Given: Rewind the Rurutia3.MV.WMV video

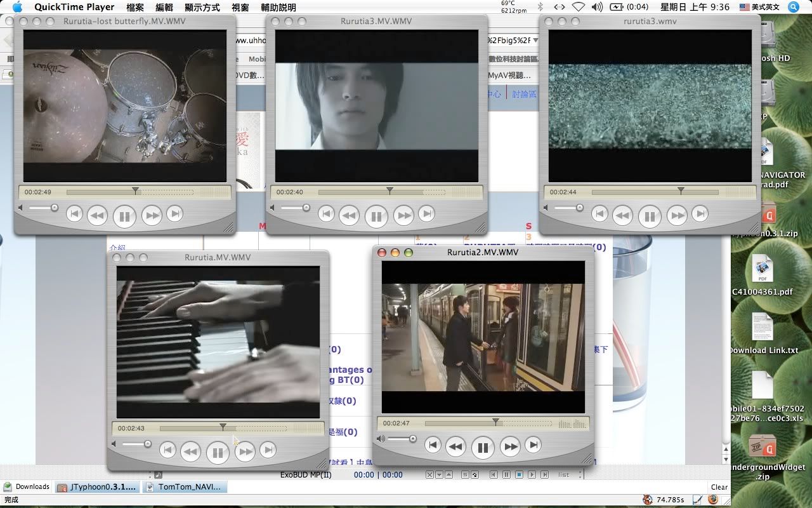Looking at the screenshot, I should 349,216.
